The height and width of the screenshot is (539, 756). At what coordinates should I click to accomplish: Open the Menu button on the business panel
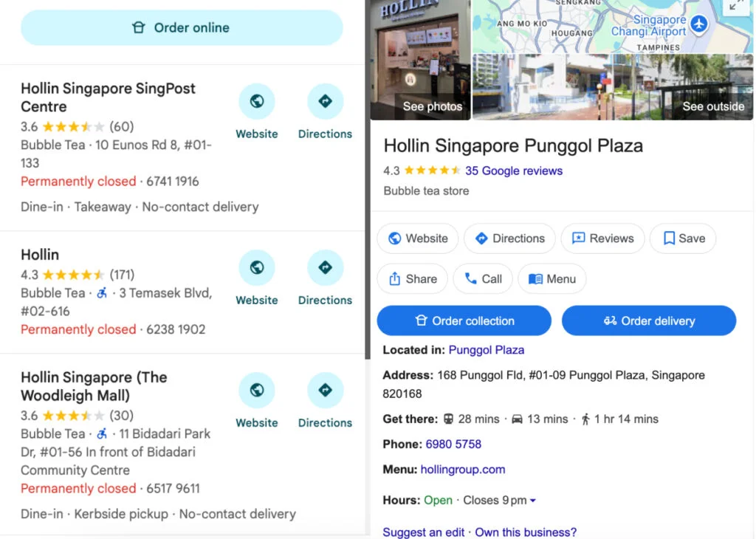tap(551, 278)
